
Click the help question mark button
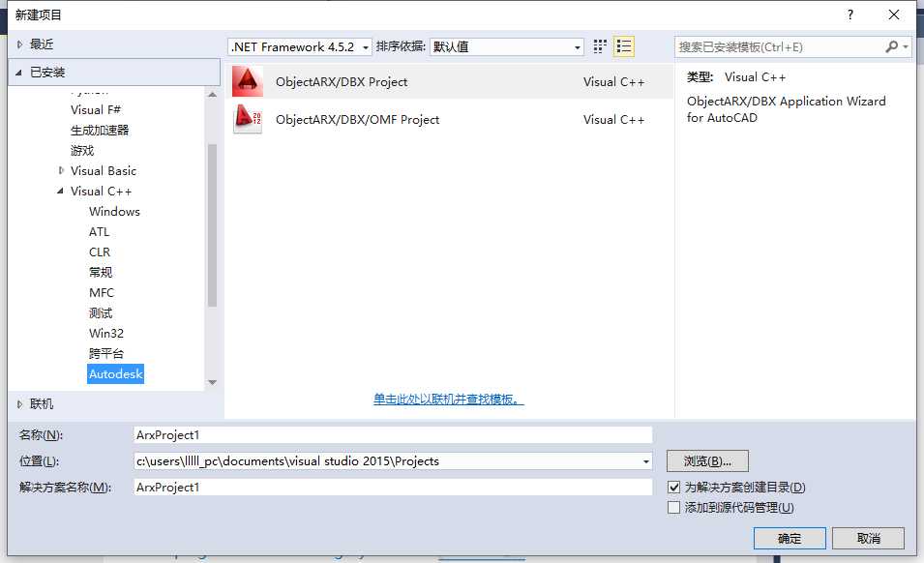coord(849,15)
